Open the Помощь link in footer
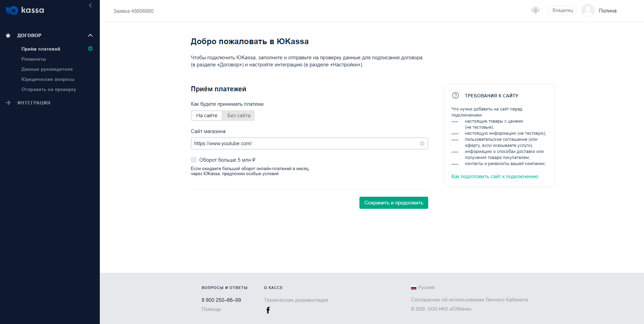The height and width of the screenshot is (324, 644). click(211, 309)
